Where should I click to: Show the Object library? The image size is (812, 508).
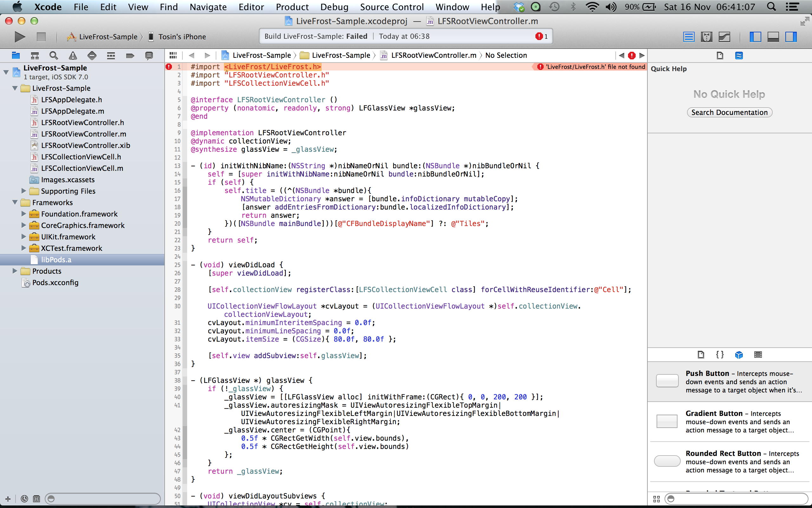[739, 354]
